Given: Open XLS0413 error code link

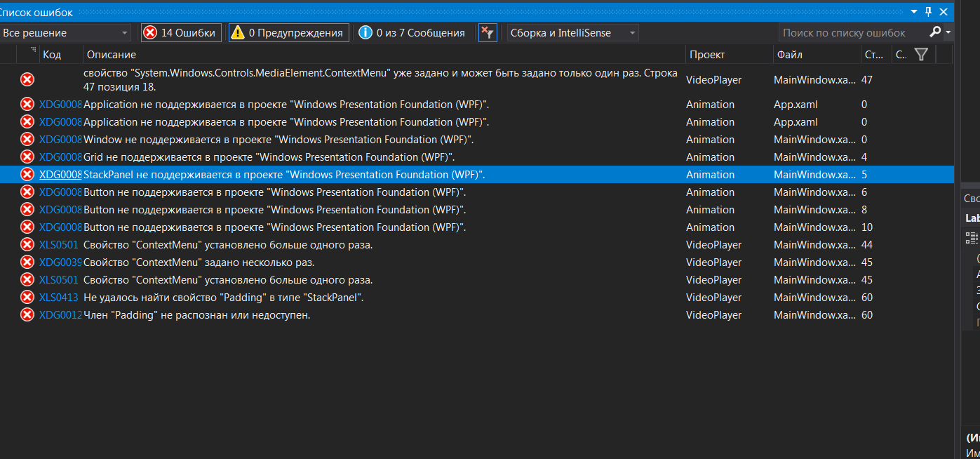Looking at the screenshot, I should pos(59,297).
